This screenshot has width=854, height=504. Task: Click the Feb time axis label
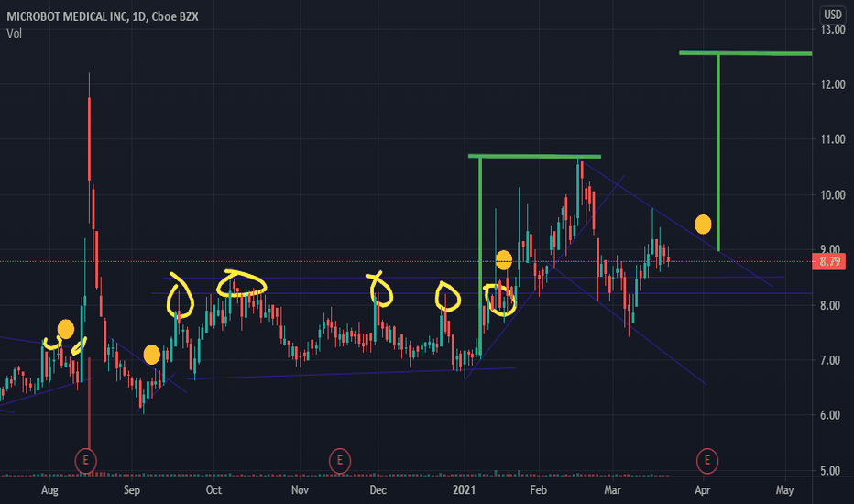tap(538, 490)
